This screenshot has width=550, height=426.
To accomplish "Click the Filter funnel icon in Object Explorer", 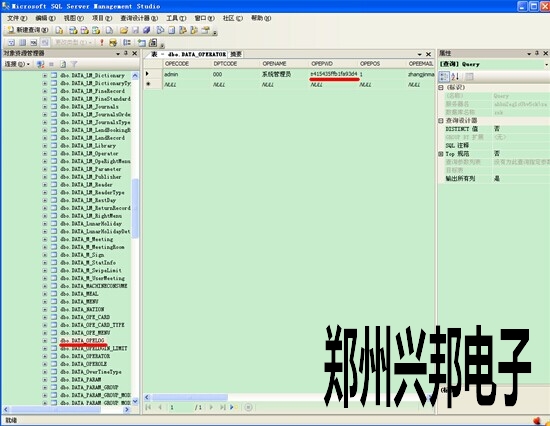I will (74, 64).
